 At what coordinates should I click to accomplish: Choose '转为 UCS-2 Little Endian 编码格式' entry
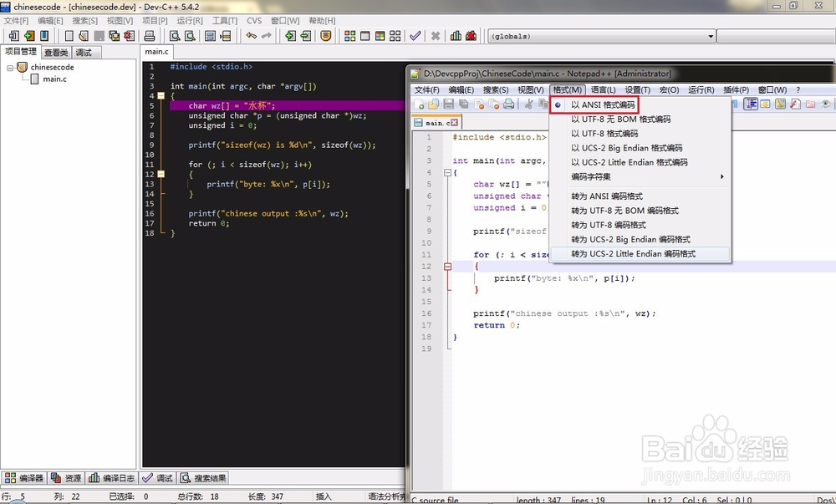tap(640, 254)
